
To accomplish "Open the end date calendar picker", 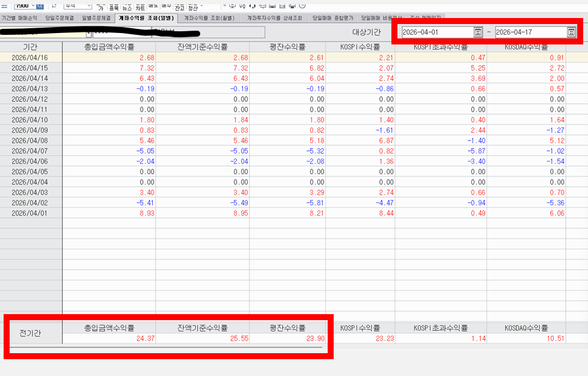I will 571,32.
